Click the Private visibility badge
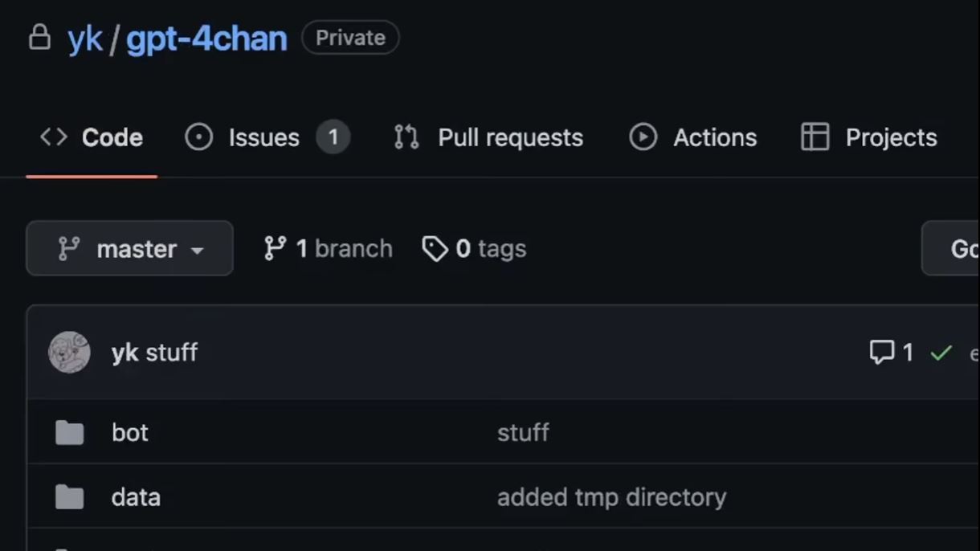The width and height of the screenshot is (980, 551). pyautogui.click(x=350, y=38)
